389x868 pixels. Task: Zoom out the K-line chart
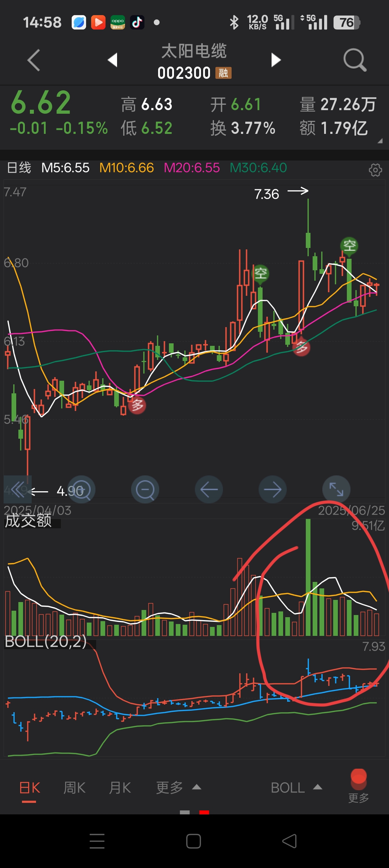145,489
